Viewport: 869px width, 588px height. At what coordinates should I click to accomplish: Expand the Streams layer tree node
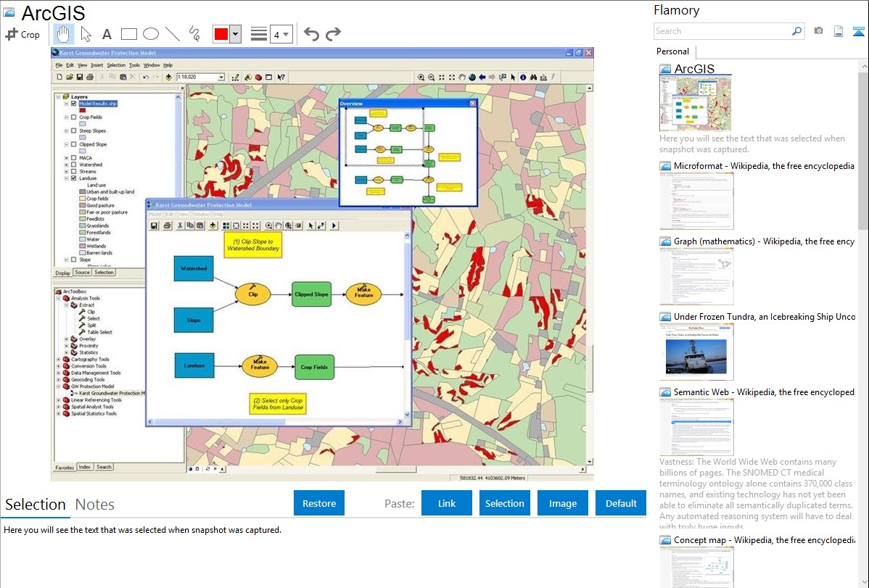tap(66, 171)
